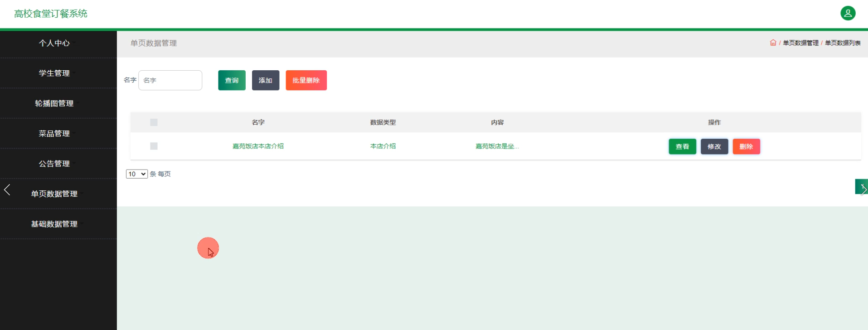Open the 菜品管理 menu item

[54, 133]
